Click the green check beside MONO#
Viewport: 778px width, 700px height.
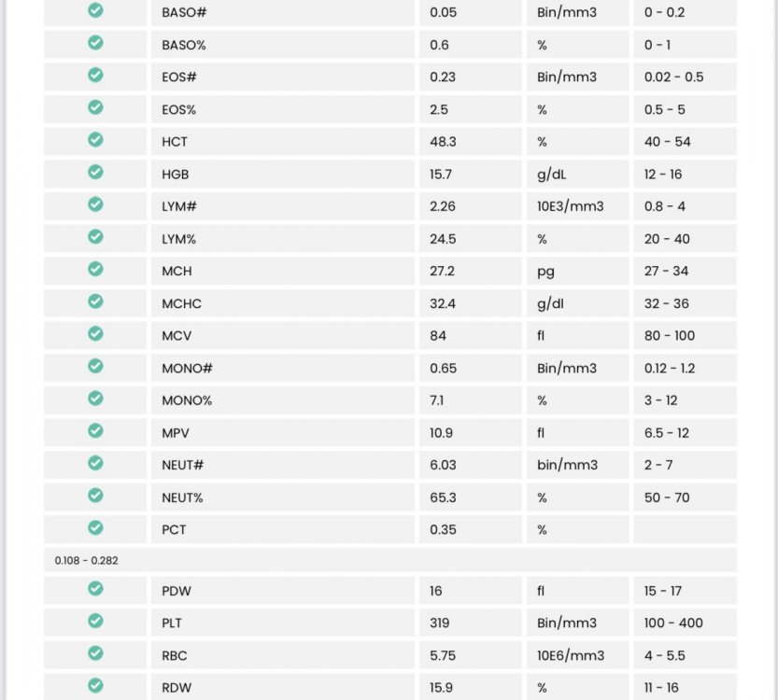[95, 367]
